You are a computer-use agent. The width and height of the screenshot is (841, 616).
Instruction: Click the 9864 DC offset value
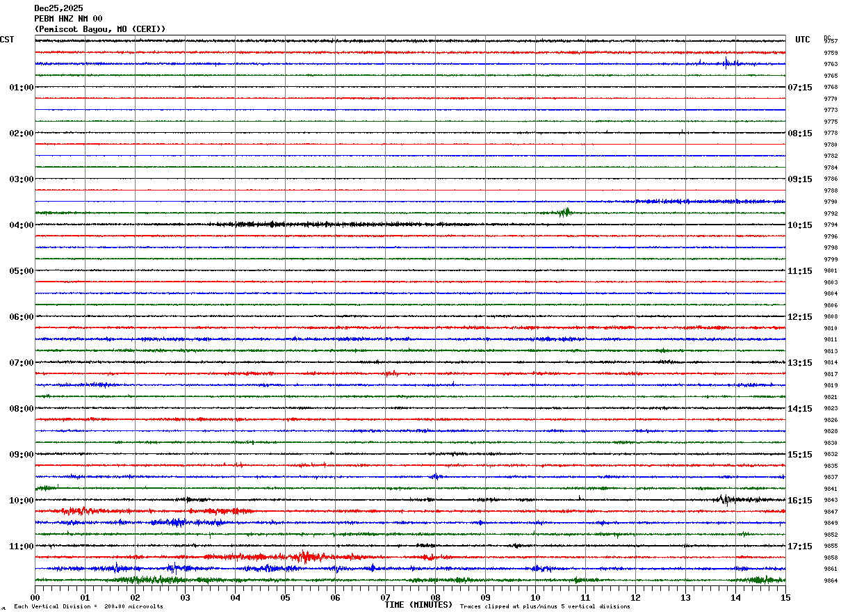coord(831,581)
